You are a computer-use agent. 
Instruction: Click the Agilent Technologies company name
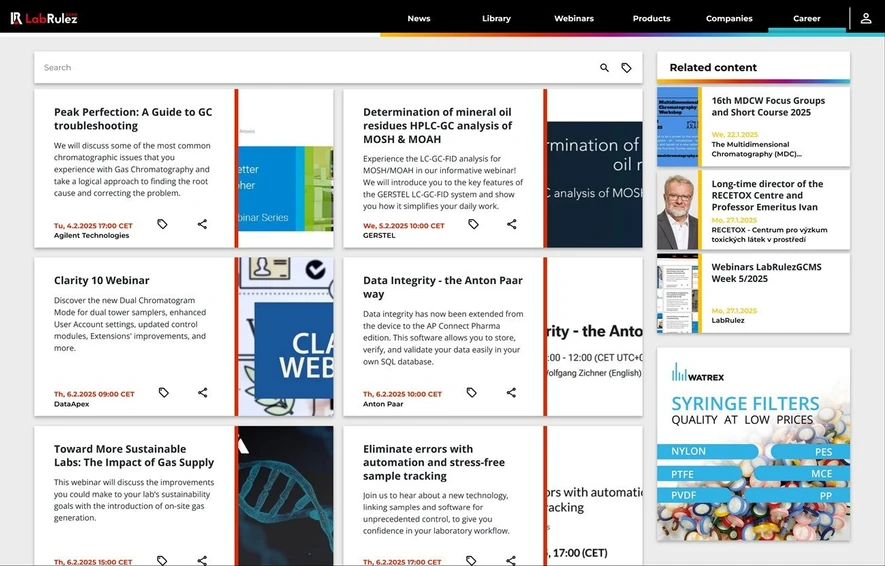(x=91, y=235)
